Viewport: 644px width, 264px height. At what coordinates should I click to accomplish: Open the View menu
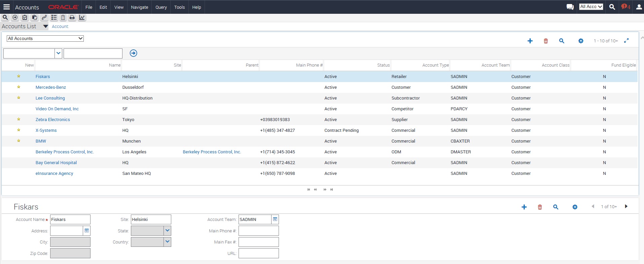(x=119, y=7)
